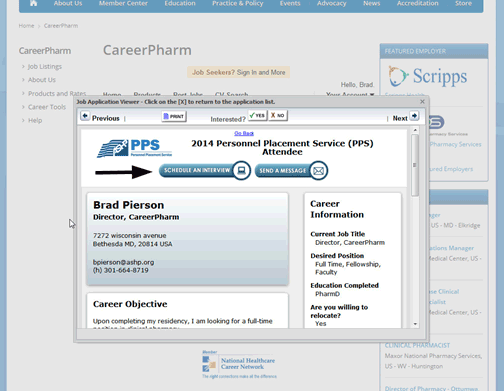Click the scroll down arrow in viewer
The width and height of the screenshot is (504, 391).
coord(415,324)
